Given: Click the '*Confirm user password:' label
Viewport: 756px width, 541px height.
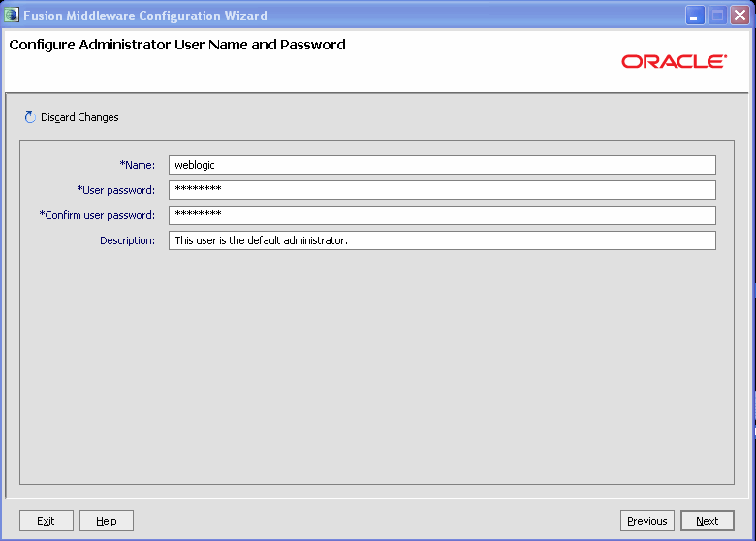Looking at the screenshot, I should pyautogui.click(x=97, y=215).
